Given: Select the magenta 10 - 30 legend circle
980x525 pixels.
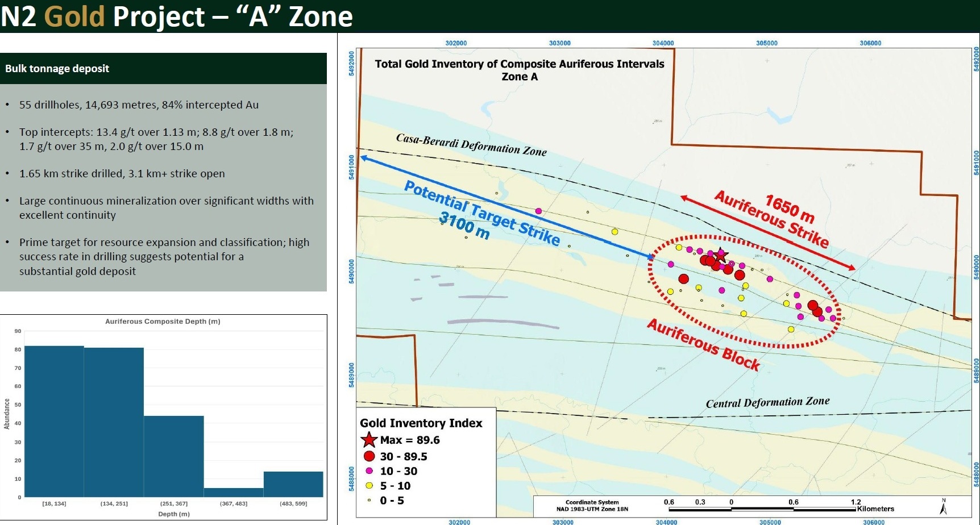Looking at the screenshot, I should (369, 471).
